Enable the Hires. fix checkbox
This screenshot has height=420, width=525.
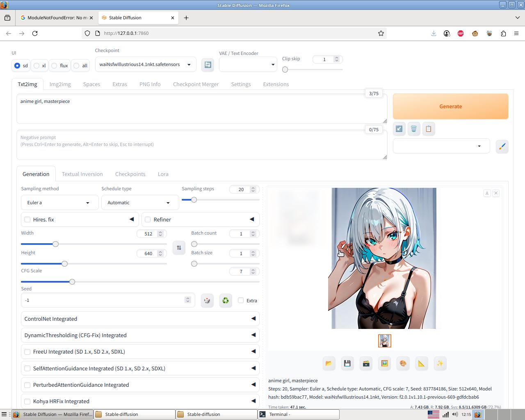27,220
